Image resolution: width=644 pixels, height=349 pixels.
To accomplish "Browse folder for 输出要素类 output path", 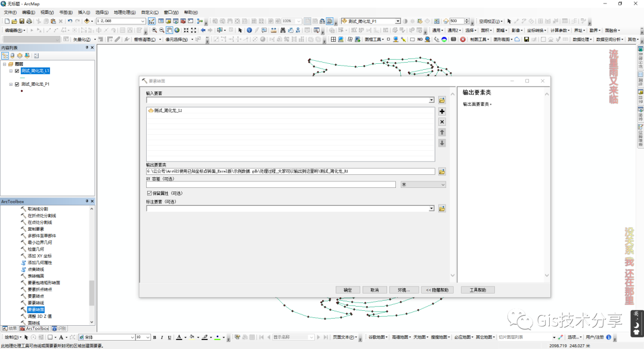I will pos(442,171).
